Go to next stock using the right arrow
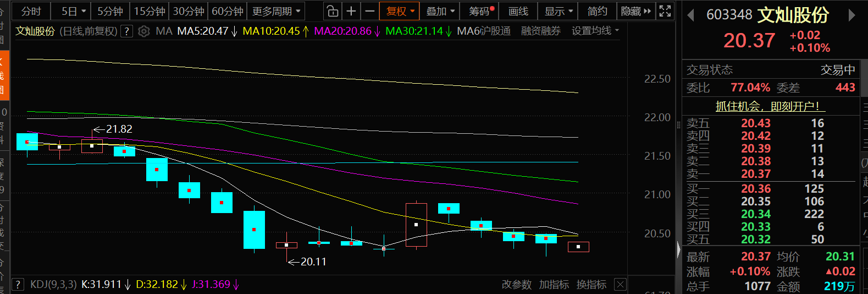Viewport: 868px width, 294px height. [852, 15]
